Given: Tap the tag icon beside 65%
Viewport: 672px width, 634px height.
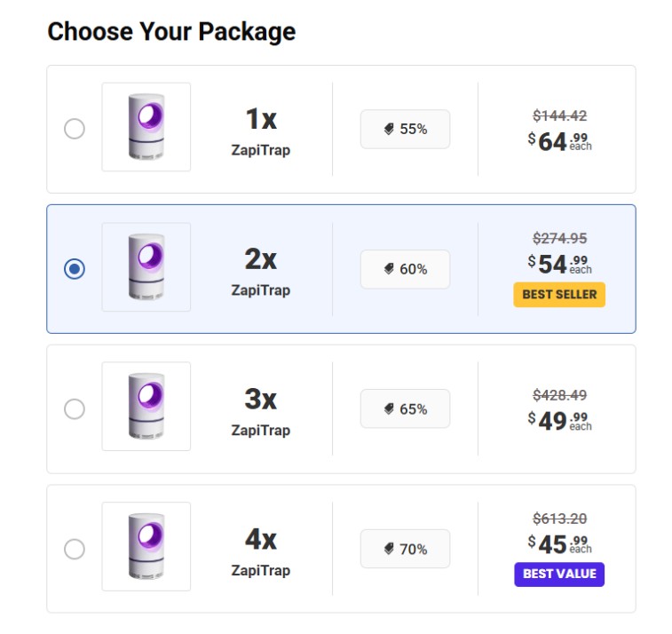Looking at the screenshot, I should (x=389, y=409).
